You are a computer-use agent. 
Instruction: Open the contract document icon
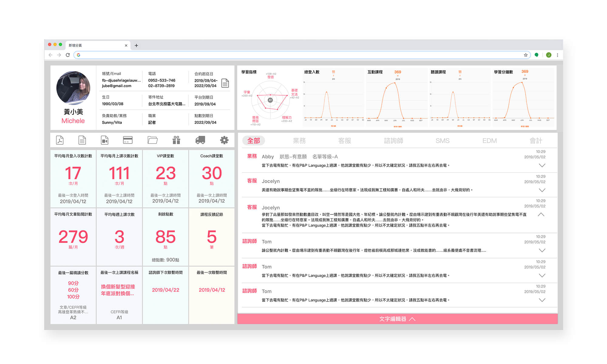tap(225, 83)
